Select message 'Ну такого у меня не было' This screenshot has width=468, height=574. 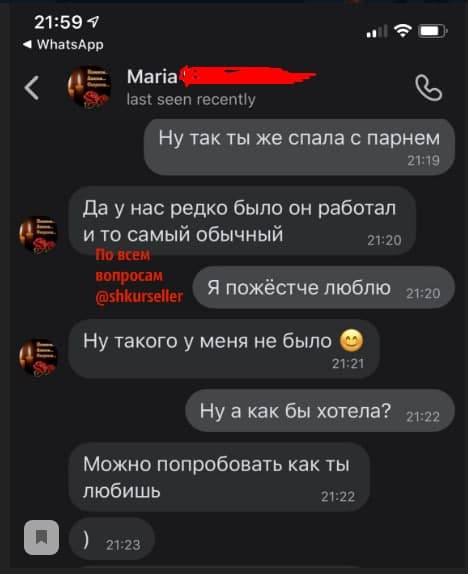[x=224, y=348]
